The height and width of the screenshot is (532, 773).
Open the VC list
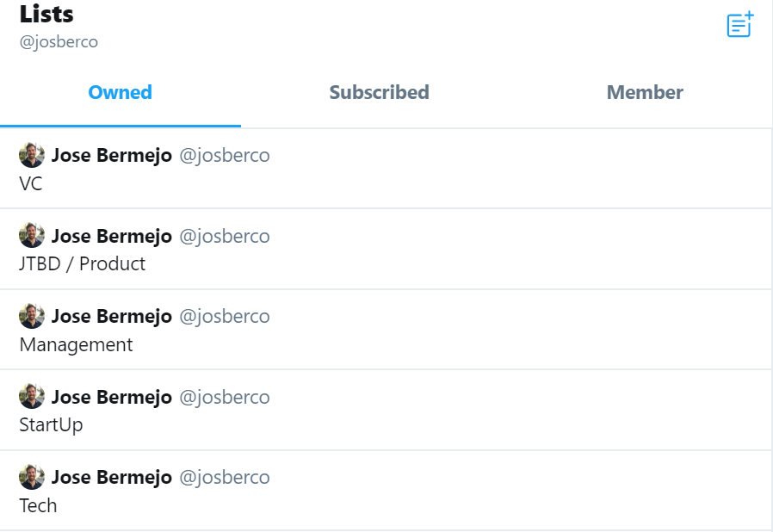31,183
